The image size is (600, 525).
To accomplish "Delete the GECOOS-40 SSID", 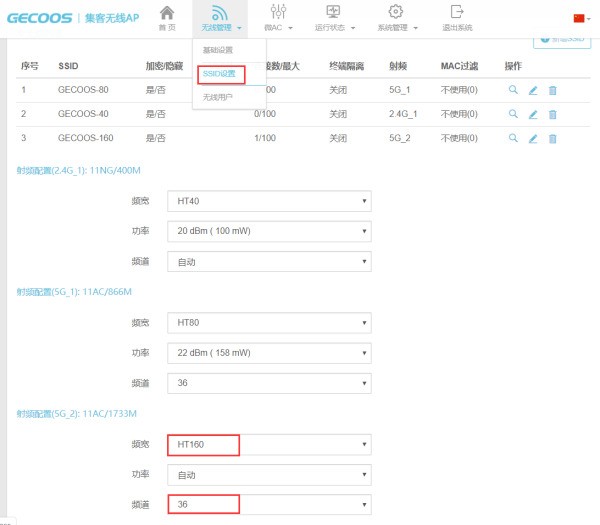I will click(x=553, y=114).
